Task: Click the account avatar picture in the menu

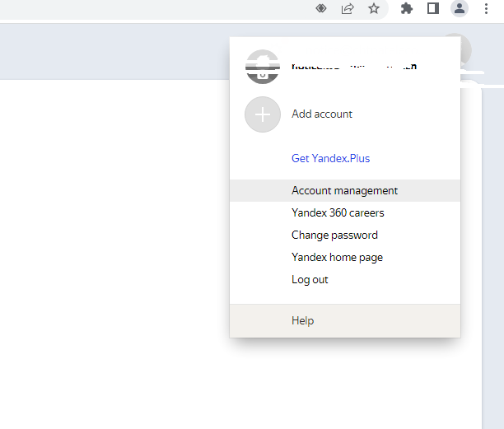Action: [x=263, y=67]
